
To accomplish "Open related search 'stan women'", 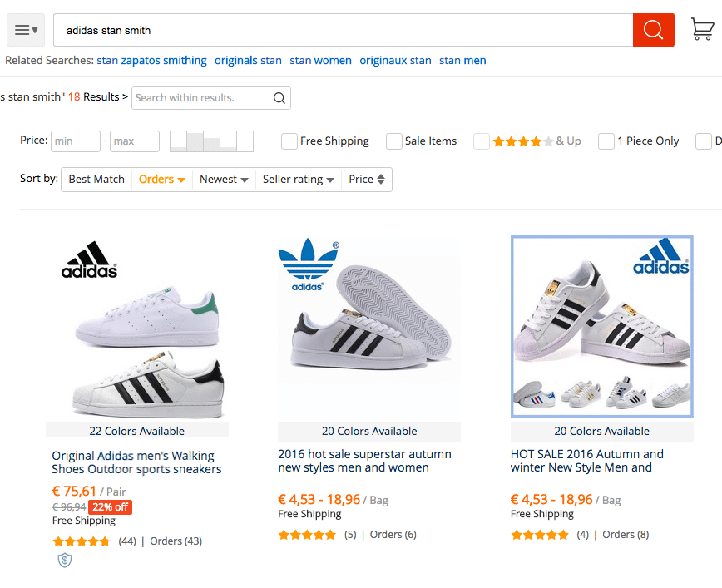I will pyautogui.click(x=320, y=61).
